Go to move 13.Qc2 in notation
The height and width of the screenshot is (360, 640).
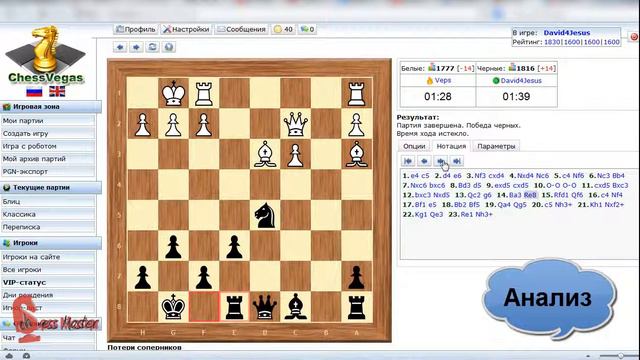[x=474, y=195]
